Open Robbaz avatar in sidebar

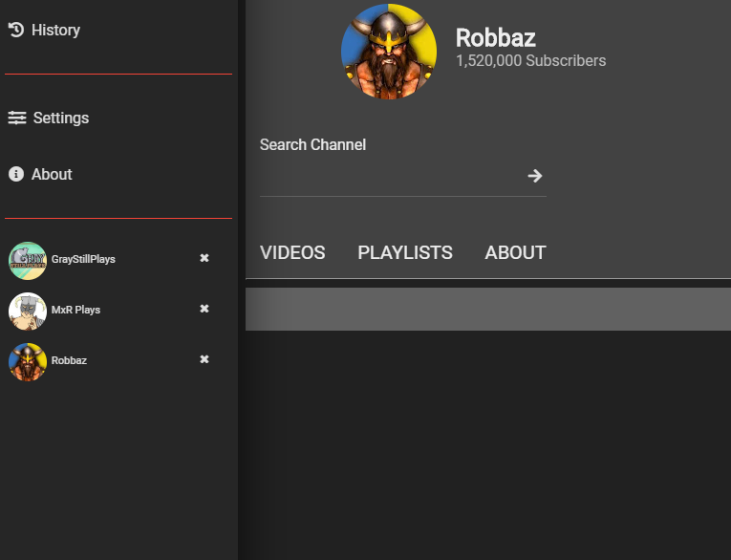coord(28,362)
